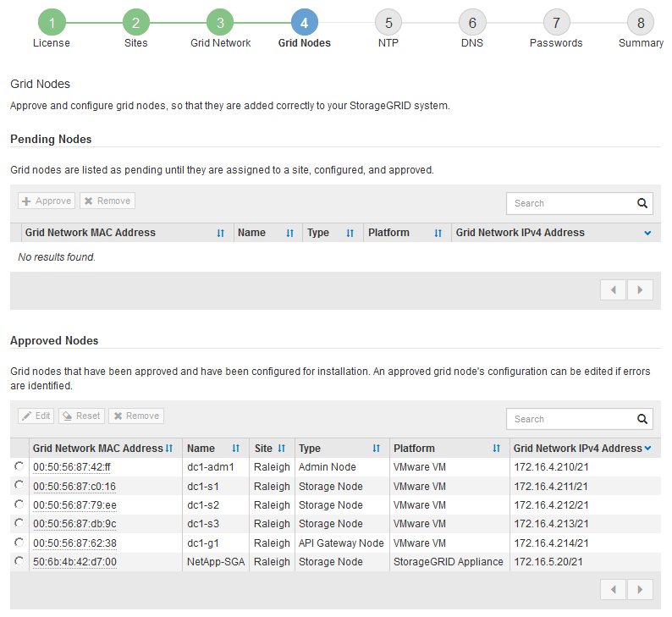Go to step 3 Grid Network
This screenshot has height=617, width=672.
[x=220, y=23]
